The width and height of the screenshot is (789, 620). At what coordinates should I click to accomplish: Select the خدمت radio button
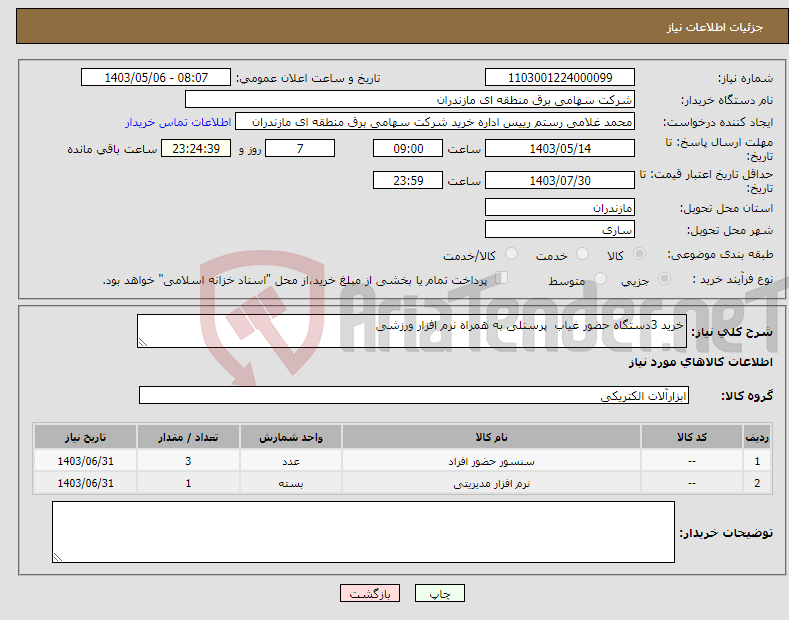(582, 254)
